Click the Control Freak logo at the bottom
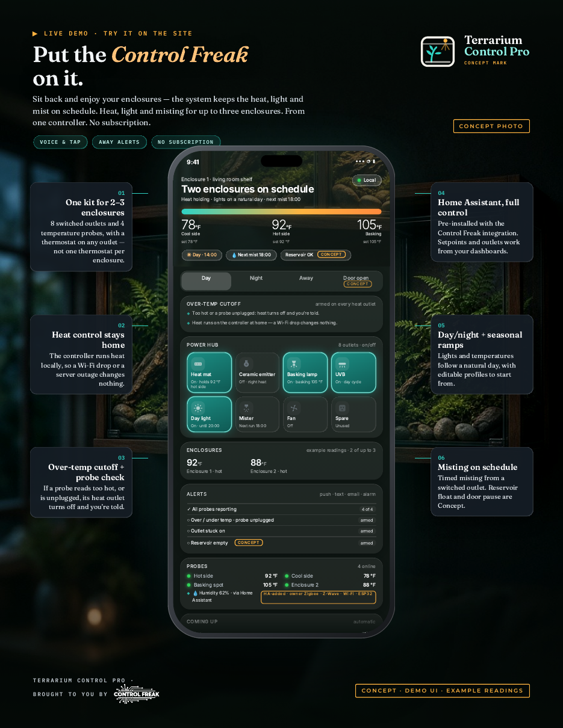Screen dimensions: 563x728 pos(137,693)
